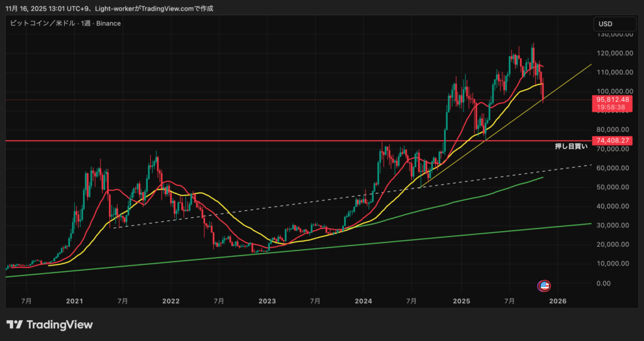The image size is (644, 341).
Task: Click the Bitcoin/USD symbol title
Action: pyautogui.click(x=64, y=23)
